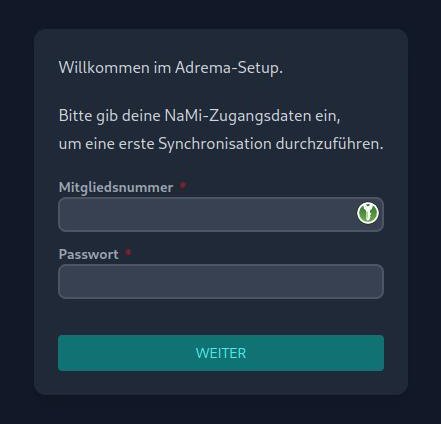The image size is (441, 424).
Task: Click the red asterisk beside Passwort
Action: coord(128,252)
